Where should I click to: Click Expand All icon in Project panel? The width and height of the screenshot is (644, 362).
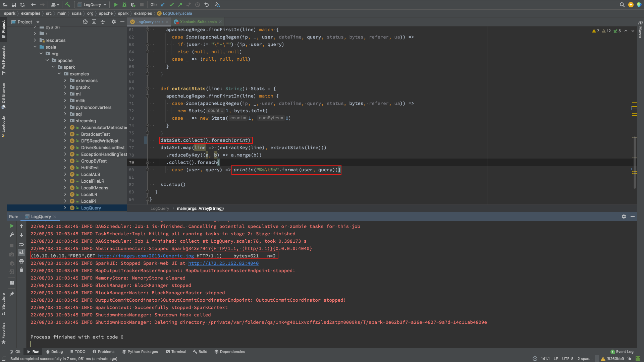[94, 22]
